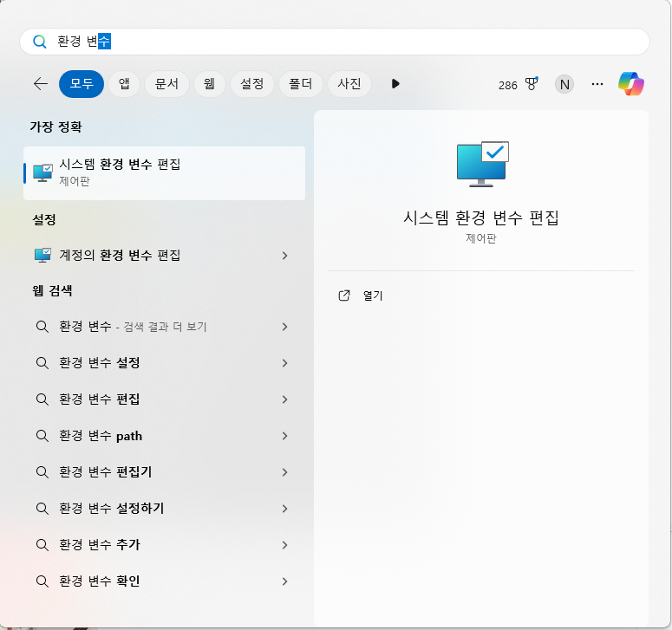Viewport: 672px width, 630px height.
Task: Click the open-external icon beside 열기
Action: (344, 296)
